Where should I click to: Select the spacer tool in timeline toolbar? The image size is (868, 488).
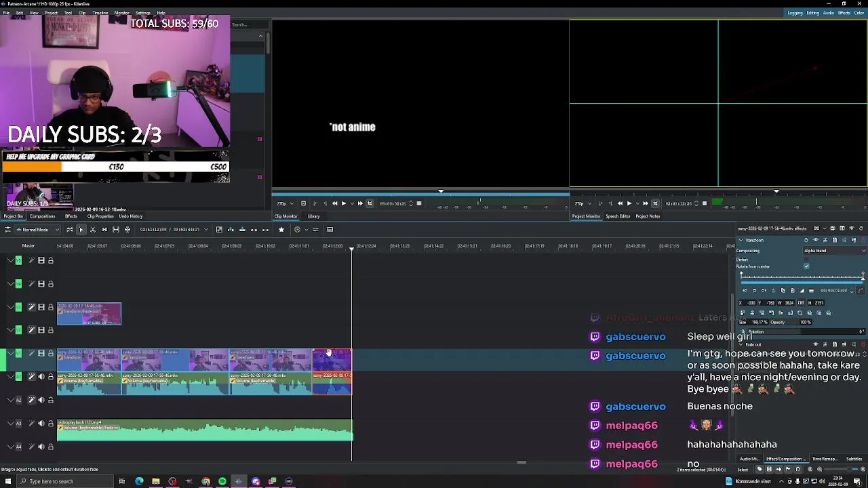coord(104,229)
